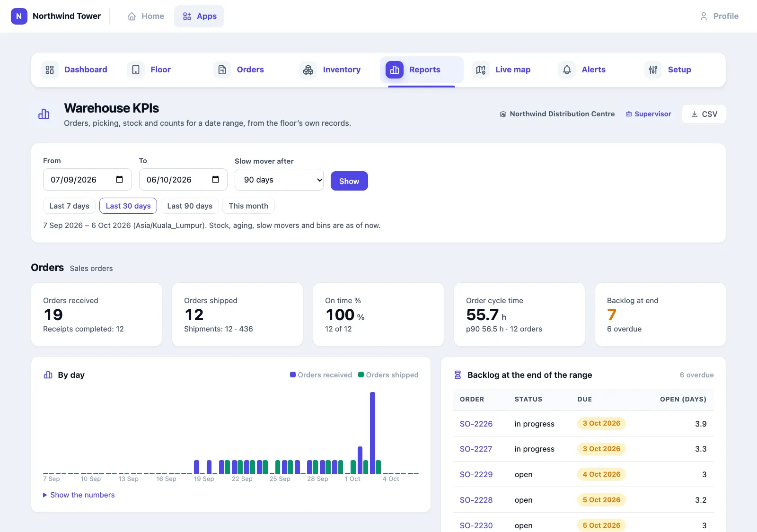Click the Northwind Distribution Centre label
The width and height of the screenshot is (757, 532).
[x=557, y=114]
